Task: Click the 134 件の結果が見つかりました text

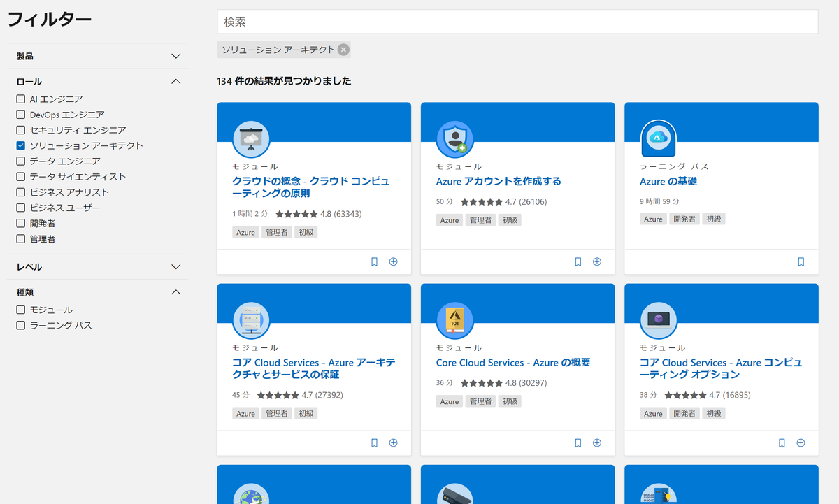Action: click(284, 81)
